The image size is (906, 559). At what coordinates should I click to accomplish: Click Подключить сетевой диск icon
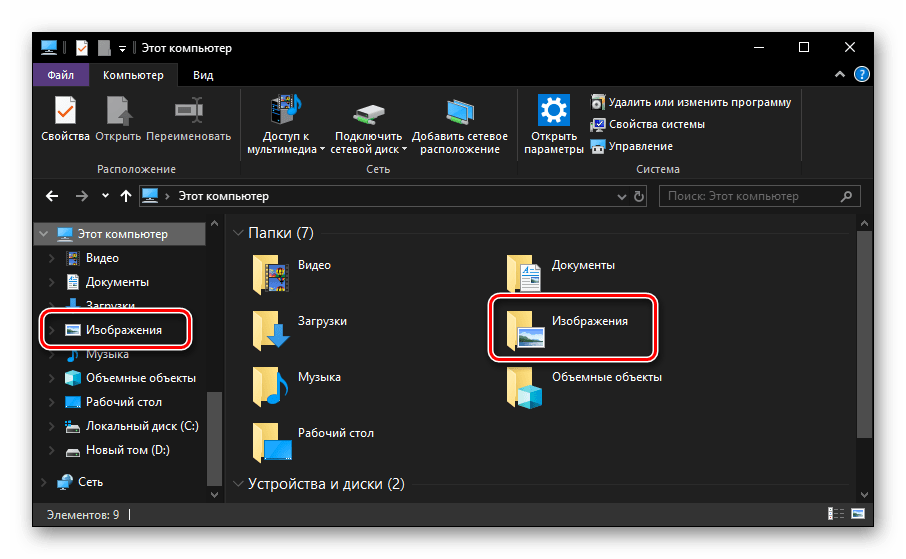pyautogui.click(x=369, y=112)
